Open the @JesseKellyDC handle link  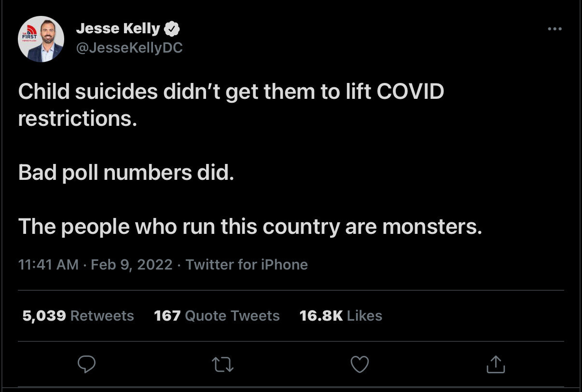point(129,48)
